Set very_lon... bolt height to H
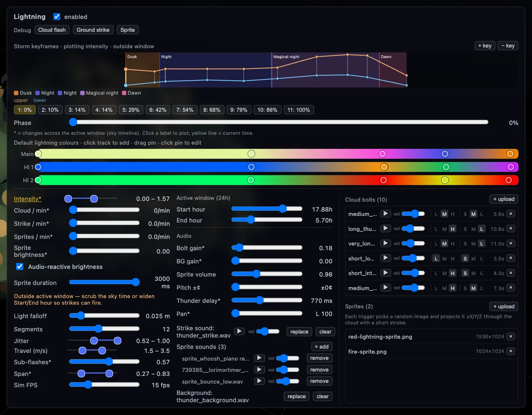 click(x=453, y=244)
